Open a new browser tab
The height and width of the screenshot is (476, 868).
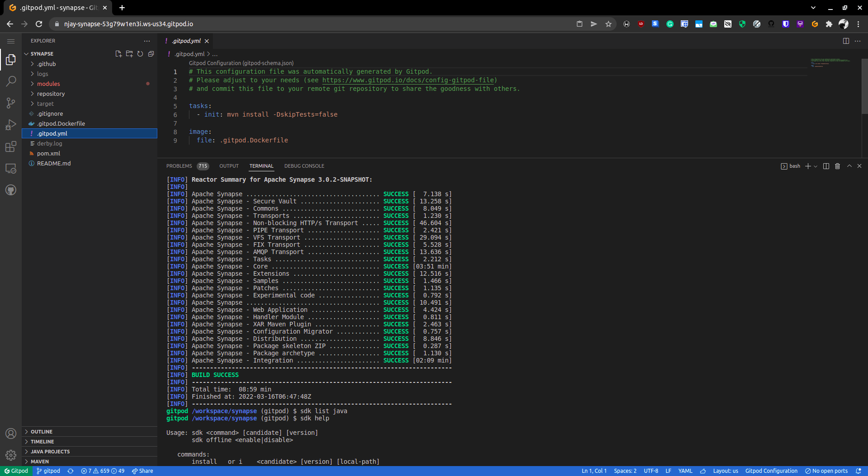pos(122,8)
